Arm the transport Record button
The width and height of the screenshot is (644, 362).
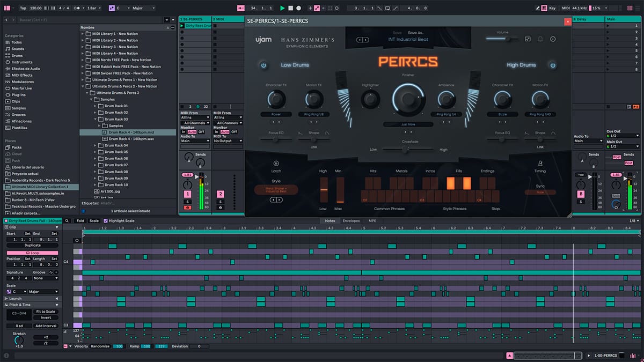click(298, 8)
